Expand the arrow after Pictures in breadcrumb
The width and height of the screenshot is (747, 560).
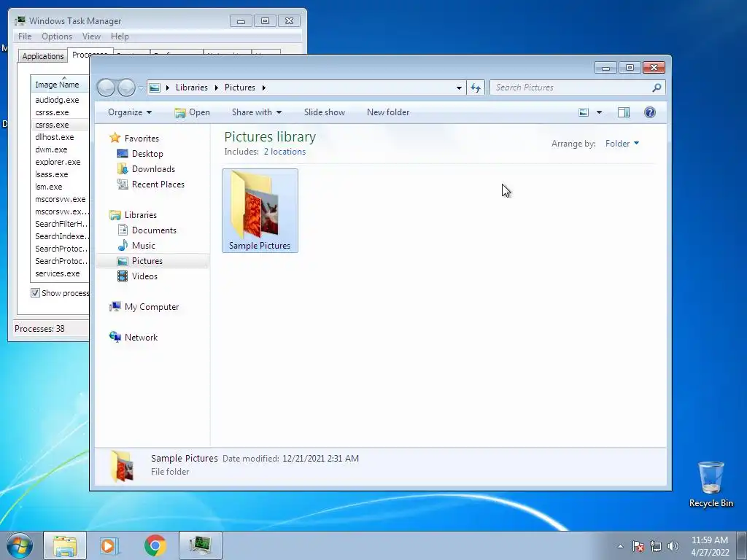[263, 87]
